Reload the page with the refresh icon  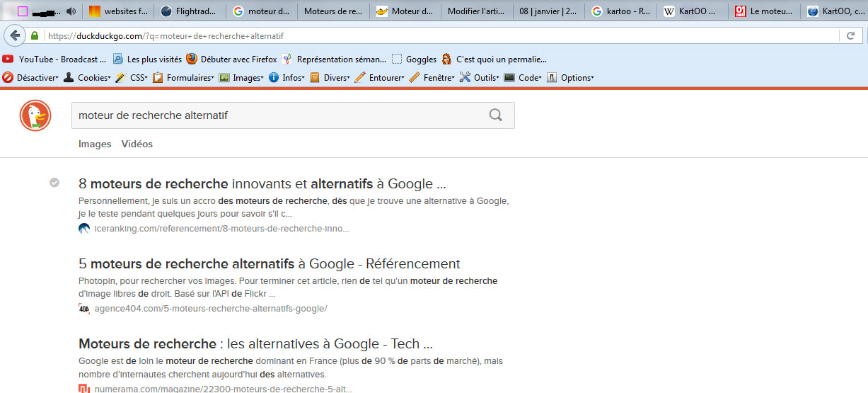[851, 35]
